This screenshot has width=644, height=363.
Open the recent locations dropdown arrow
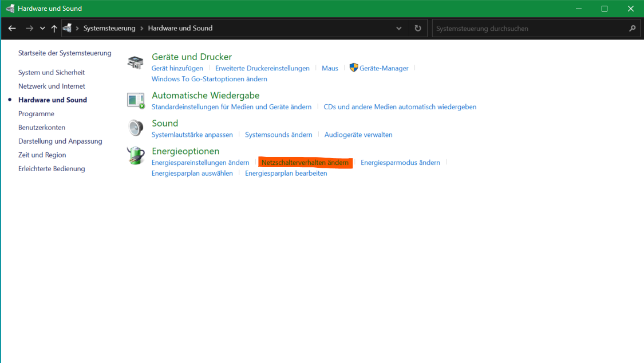point(42,28)
